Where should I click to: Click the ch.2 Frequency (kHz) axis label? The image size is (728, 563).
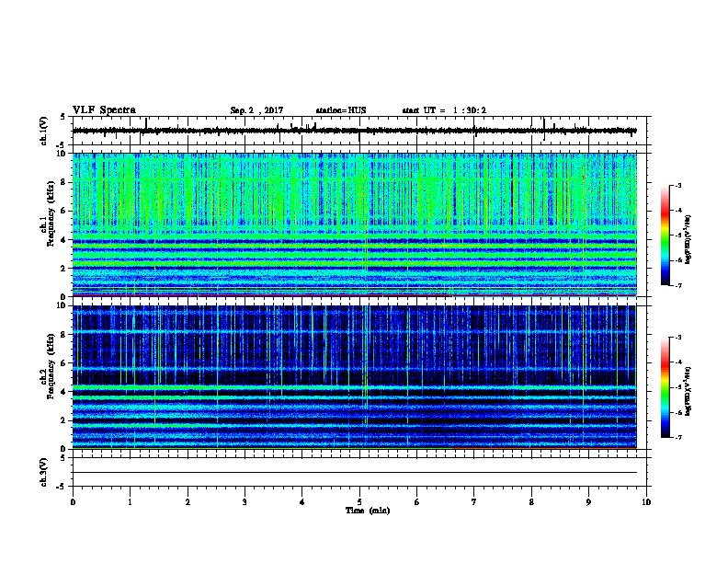pos(51,366)
